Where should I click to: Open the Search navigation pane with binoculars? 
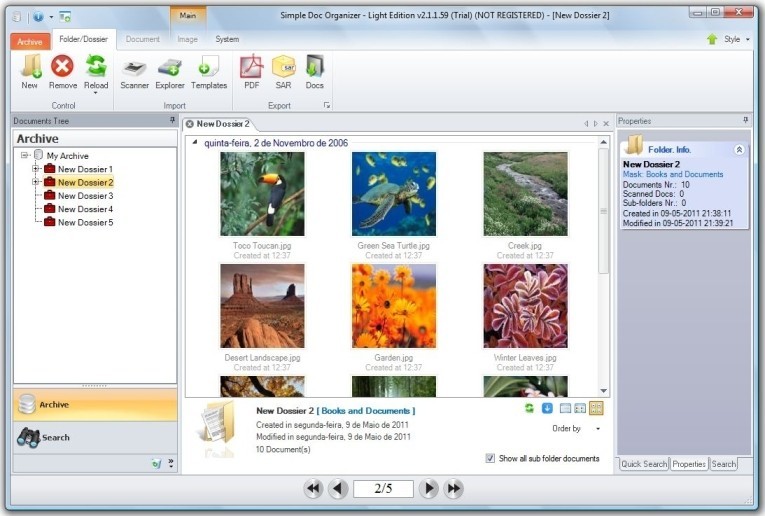95,437
